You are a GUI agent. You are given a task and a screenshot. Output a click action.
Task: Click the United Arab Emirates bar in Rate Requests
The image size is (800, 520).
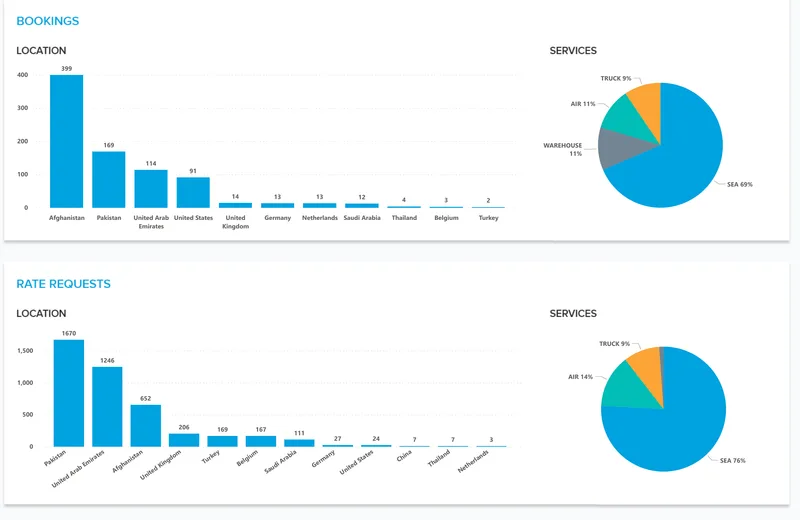107,407
